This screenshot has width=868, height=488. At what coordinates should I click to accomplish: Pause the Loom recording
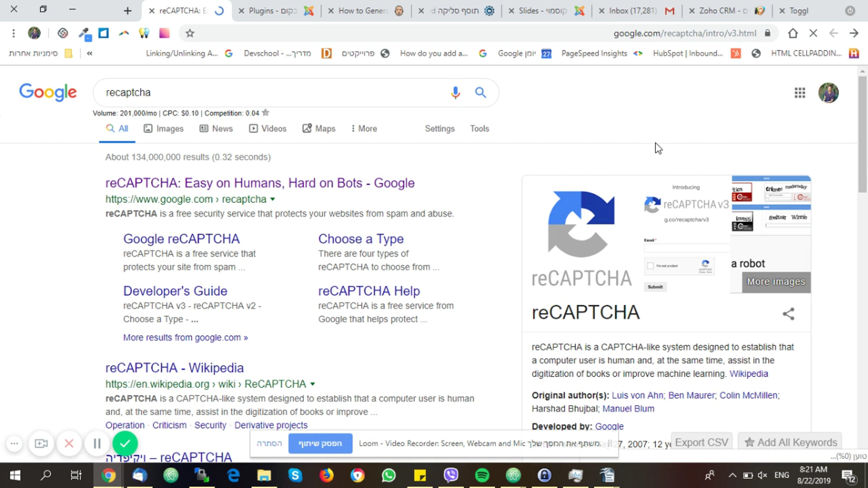[97, 444]
